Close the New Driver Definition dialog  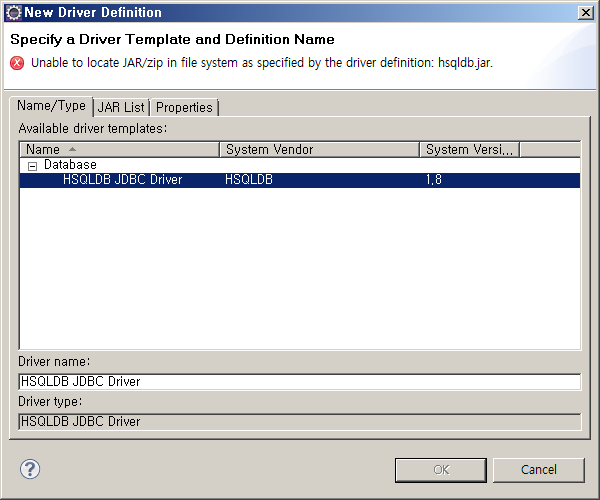pos(585,13)
